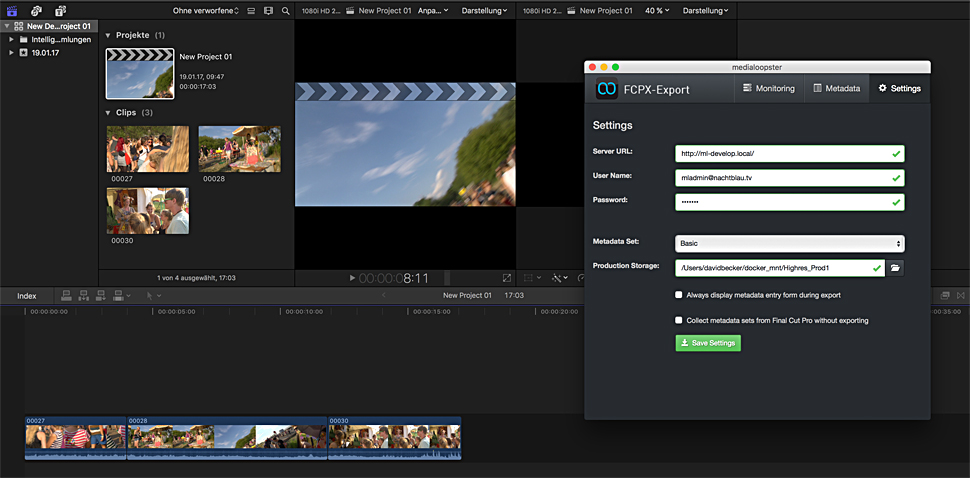
Task: Select clip 00030 thumbnail in browser
Action: (x=147, y=211)
